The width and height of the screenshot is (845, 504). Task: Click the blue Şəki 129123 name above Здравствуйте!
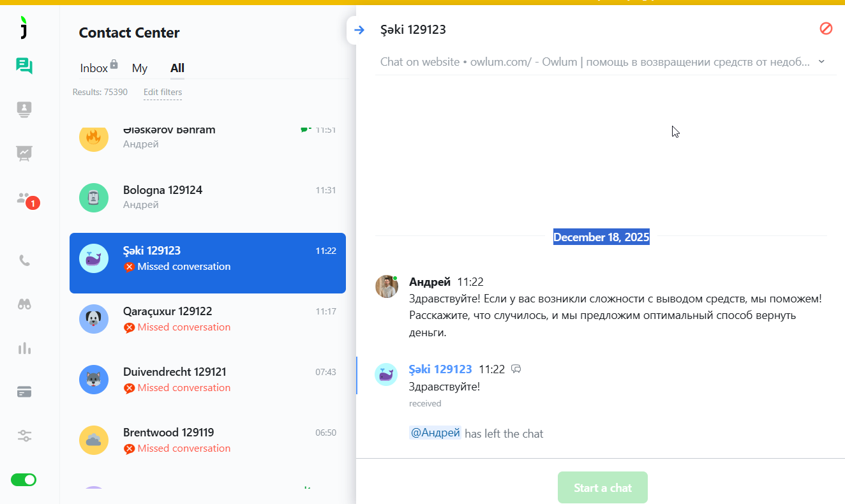pos(440,369)
